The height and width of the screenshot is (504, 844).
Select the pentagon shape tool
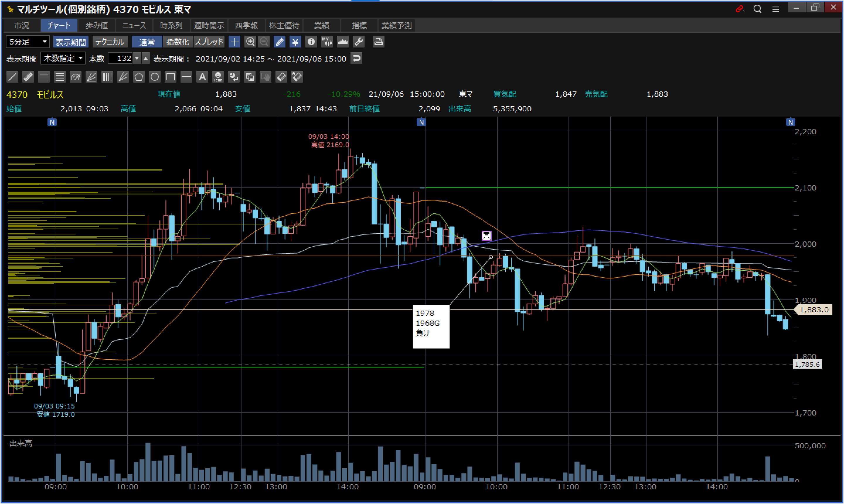pyautogui.click(x=139, y=77)
